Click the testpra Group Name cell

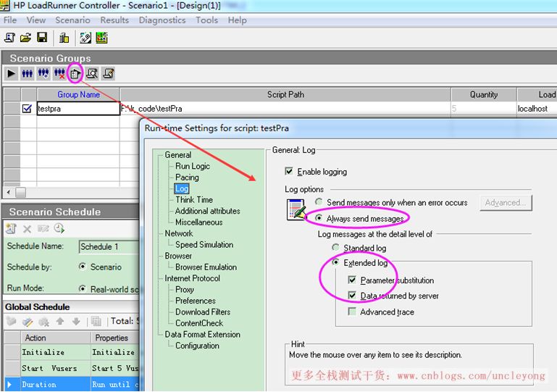[78, 109]
